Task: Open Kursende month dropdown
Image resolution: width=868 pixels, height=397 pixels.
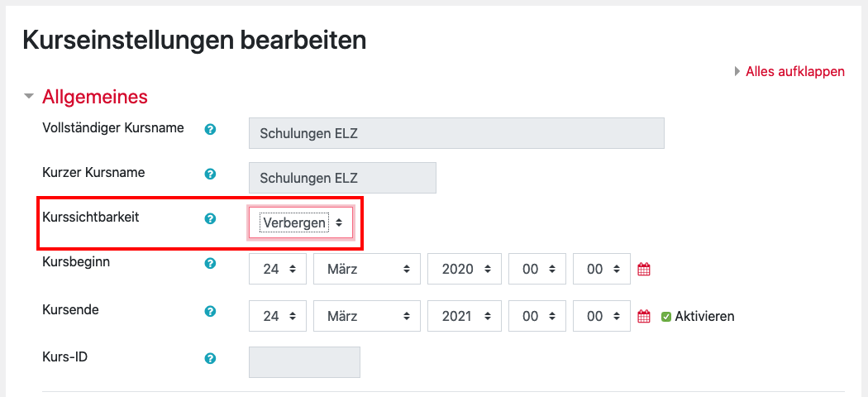Action: (x=367, y=316)
